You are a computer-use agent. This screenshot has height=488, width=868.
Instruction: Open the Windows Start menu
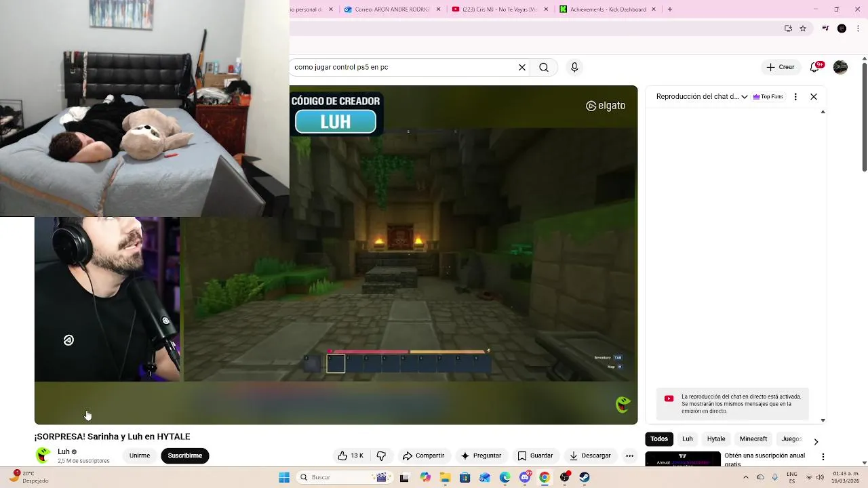coord(284,477)
